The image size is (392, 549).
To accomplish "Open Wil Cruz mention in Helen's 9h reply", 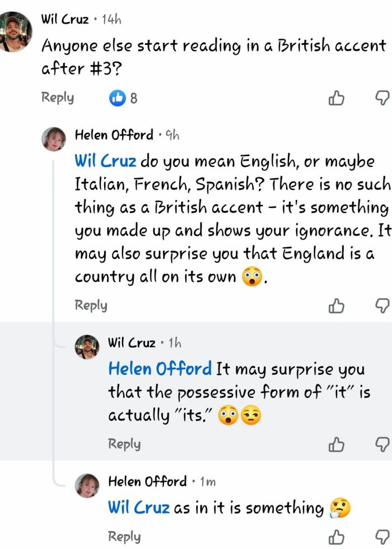I will 105,161.
